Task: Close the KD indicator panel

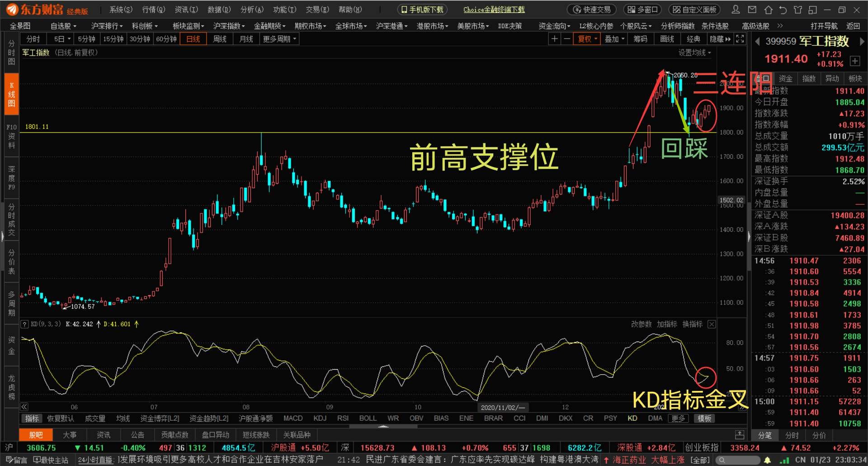Action: [x=712, y=324]
